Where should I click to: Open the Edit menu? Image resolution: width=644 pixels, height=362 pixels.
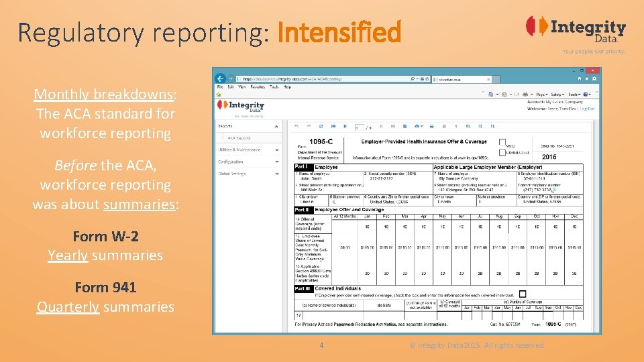[230, 87]
